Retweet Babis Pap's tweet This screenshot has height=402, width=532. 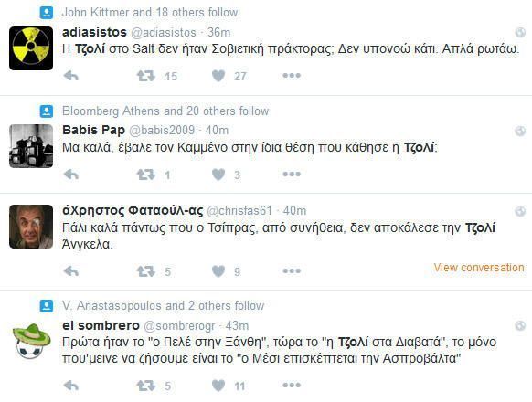[146, 175]
